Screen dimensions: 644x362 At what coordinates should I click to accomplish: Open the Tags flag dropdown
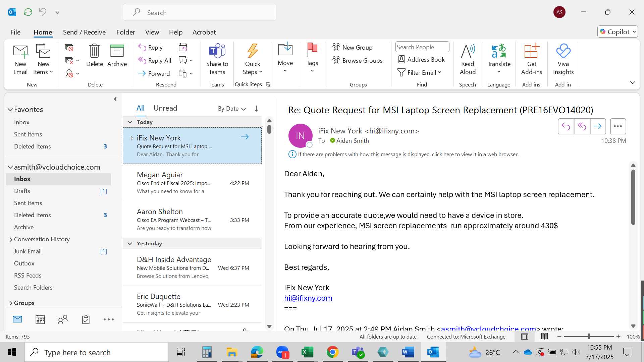pyautogui.click(x=312, y=58)
